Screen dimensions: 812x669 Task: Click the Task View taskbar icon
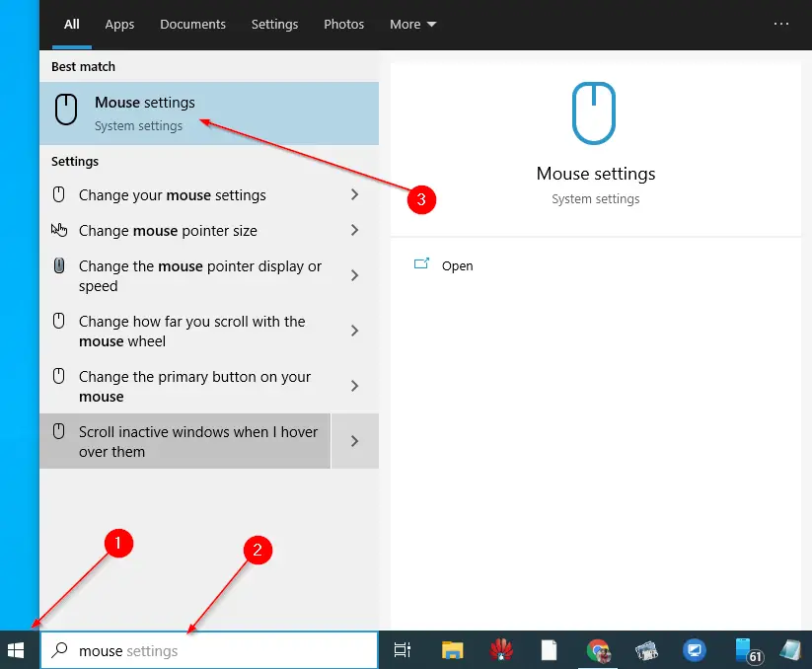pos(403,650)
